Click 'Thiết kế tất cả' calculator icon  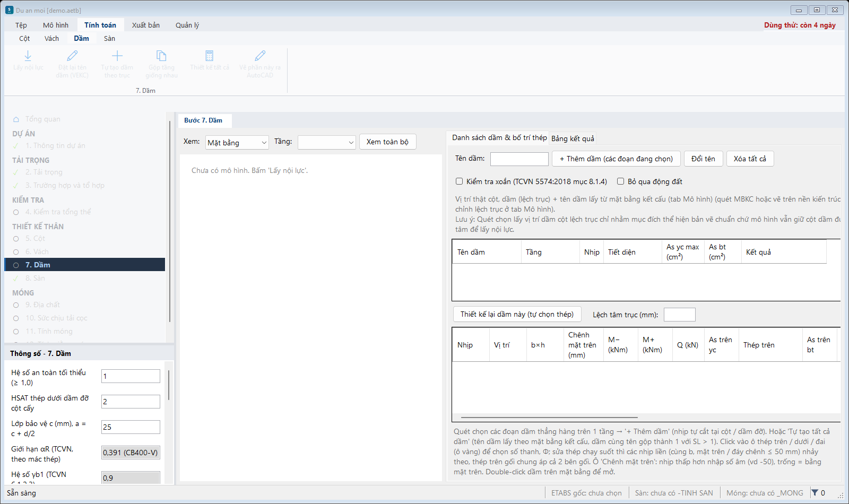click(209, 56)
